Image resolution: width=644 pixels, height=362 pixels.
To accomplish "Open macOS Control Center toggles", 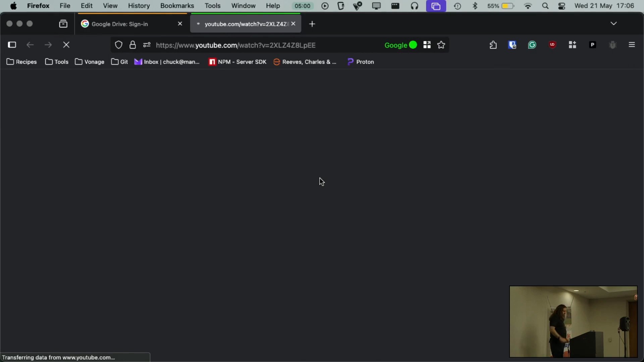I will click(x=562, y=6).
